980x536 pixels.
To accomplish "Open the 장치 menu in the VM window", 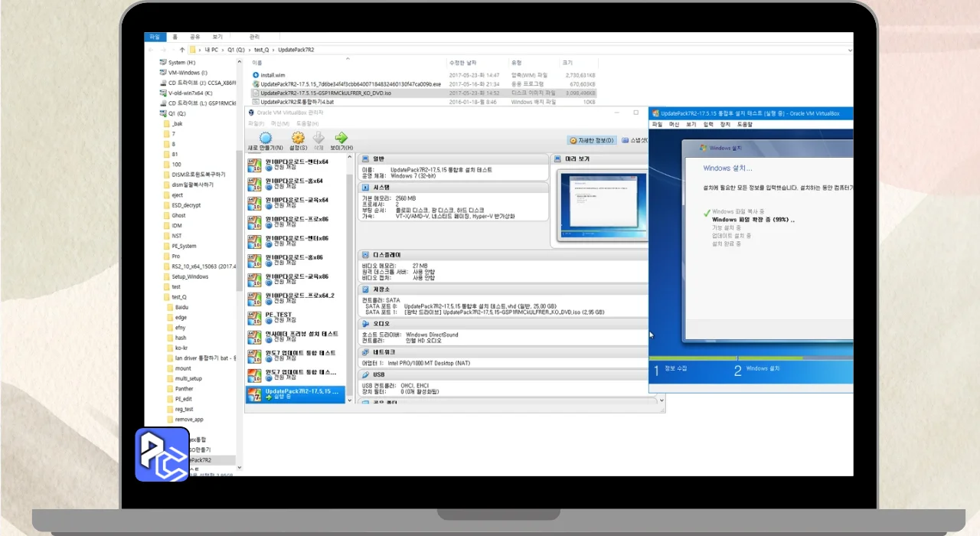I will 724,124.
